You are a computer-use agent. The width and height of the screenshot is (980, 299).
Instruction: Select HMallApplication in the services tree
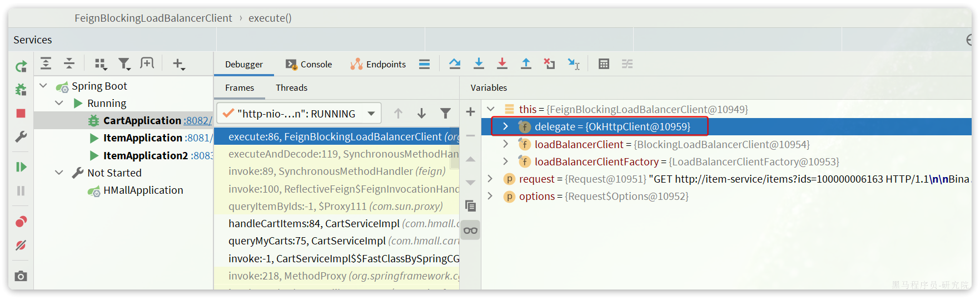pos(143,190)
